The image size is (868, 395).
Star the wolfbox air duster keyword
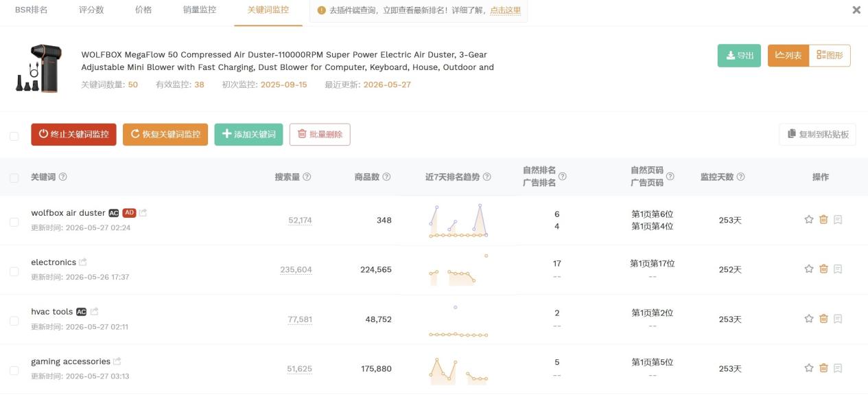pyautogui.click(x=809, y=220)
